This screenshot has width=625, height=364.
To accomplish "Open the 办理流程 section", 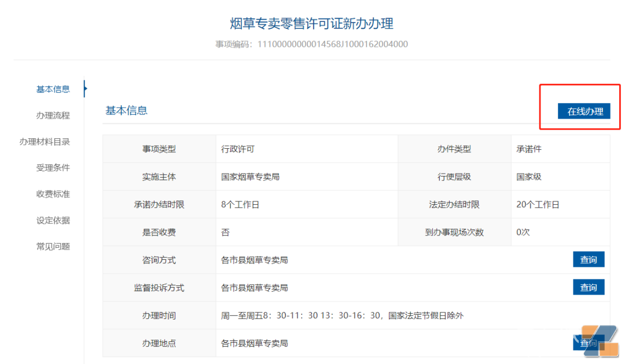I will 53,115.
